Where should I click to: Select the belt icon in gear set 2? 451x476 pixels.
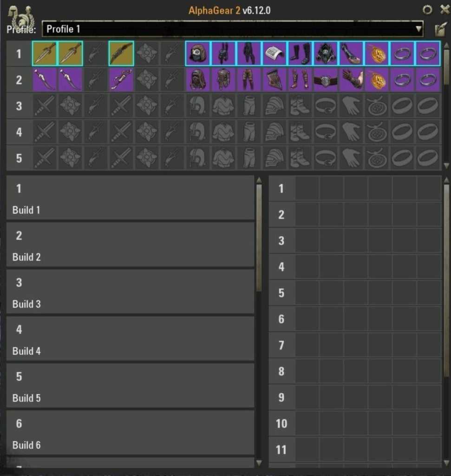click(x=326, y=79)
